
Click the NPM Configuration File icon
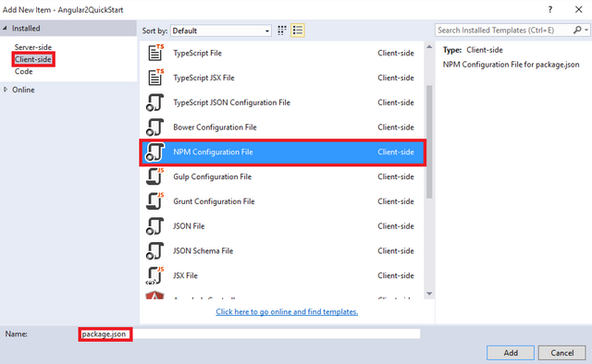[154, 152]
